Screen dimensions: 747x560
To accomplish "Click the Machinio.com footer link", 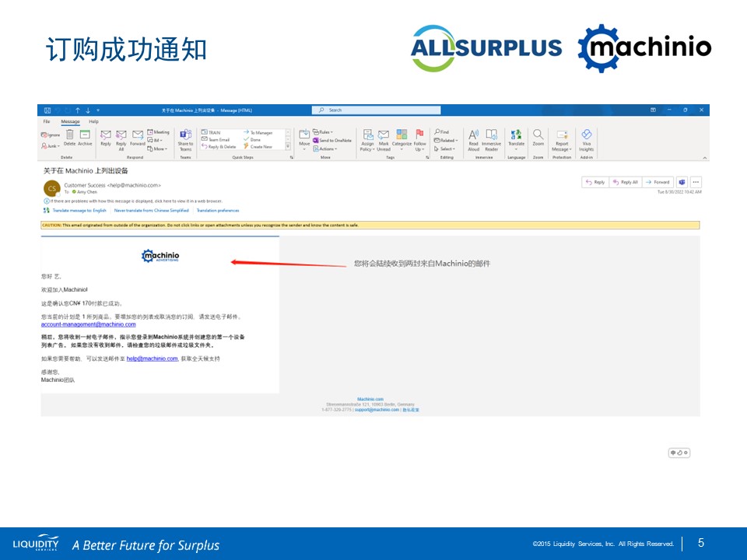I will 370,399.
